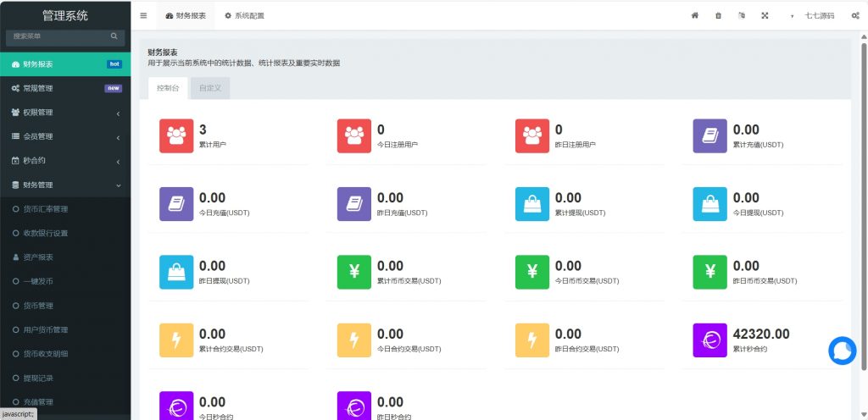868x420 pixels.
Task: Click the 昨日充值(USDT) book icon
Action: click(x=354, y=204)
